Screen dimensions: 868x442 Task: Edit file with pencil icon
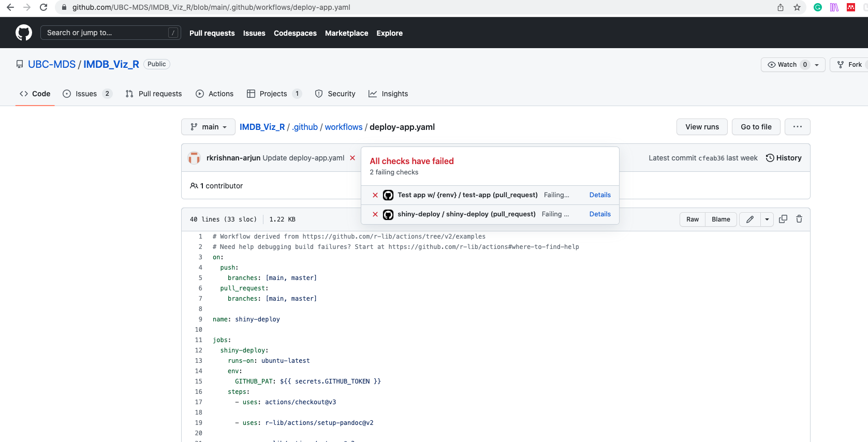750,219
